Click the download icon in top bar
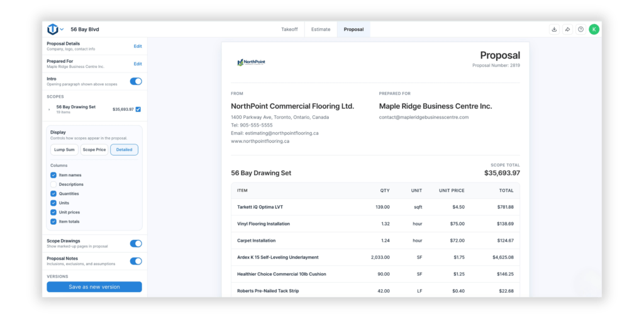Image resolution: width=644 pixels, height=318 pixels. pyautogui.click(x=554, y=29)
